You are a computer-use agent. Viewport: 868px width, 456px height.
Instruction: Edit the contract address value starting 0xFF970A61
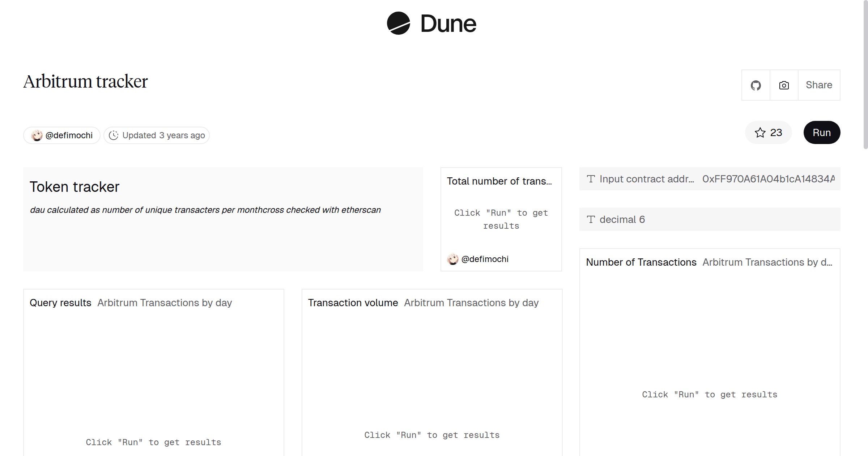(767, 179)
